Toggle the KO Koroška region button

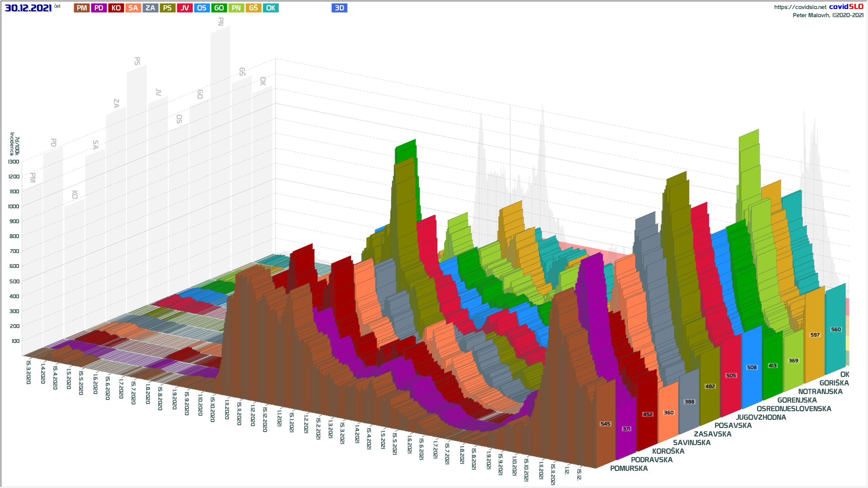click(116, 8)
